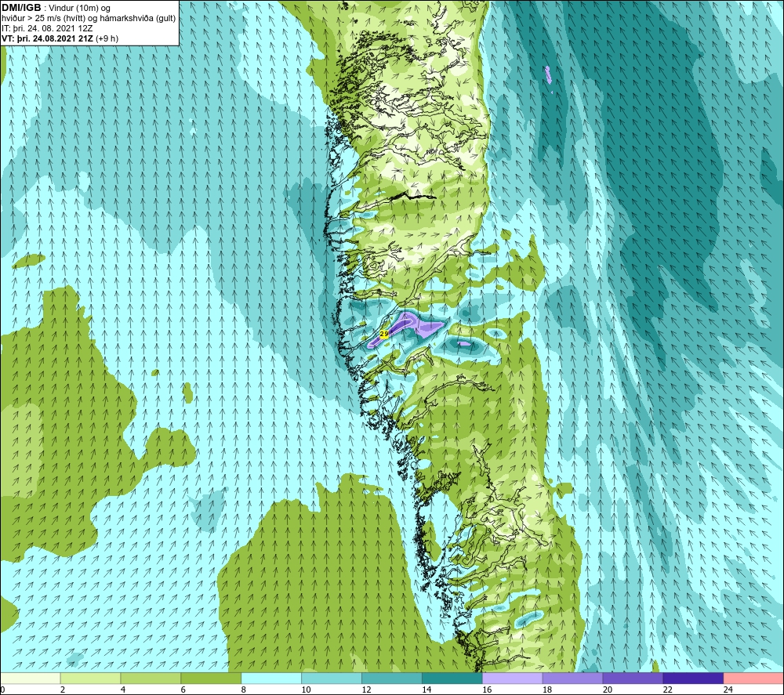Click the small purple wind patch offshore upper right
The width and height of the screenshot is (784, 695).
[x=548, y=74]
